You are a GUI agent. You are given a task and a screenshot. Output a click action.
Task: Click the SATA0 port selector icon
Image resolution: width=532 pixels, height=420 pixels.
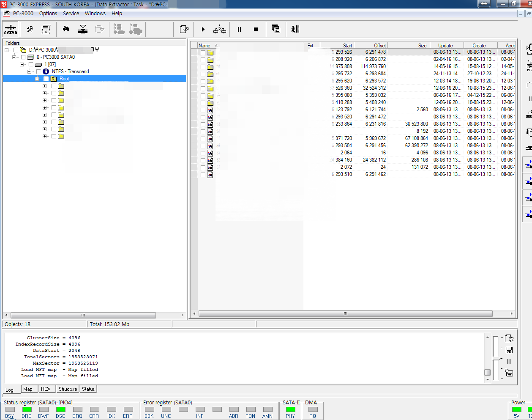(11, 29)
